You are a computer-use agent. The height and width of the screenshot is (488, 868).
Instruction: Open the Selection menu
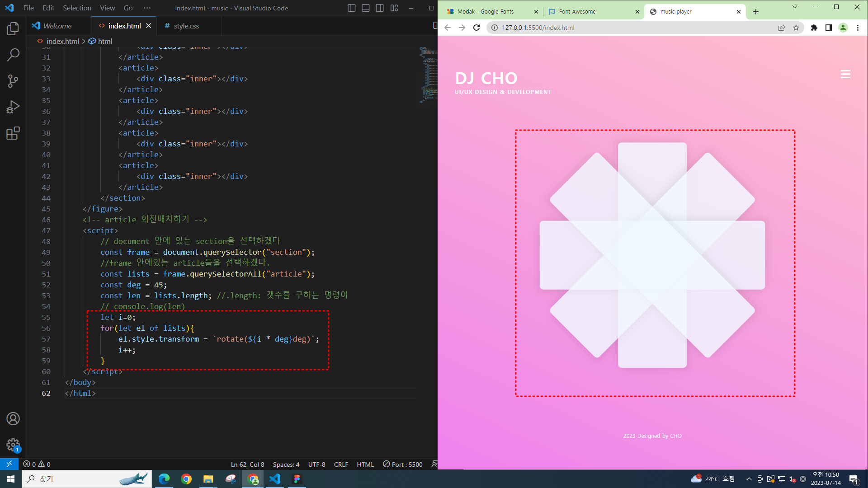click(77, 8)
